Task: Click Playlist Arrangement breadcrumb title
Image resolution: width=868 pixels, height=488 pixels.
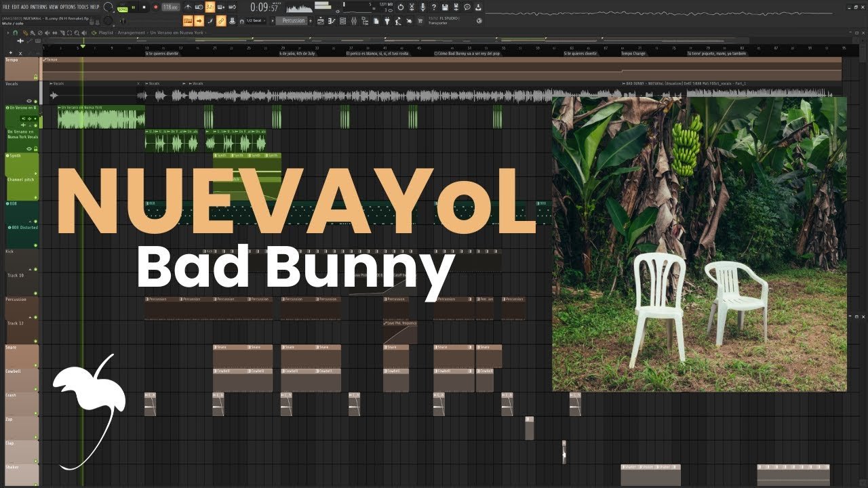Action: [x=121, y=33]
